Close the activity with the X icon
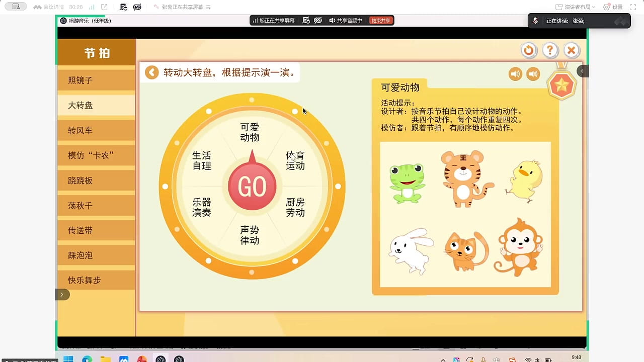Screen dimensions: 644x362 pyautogui.click(x=571, y=50)
